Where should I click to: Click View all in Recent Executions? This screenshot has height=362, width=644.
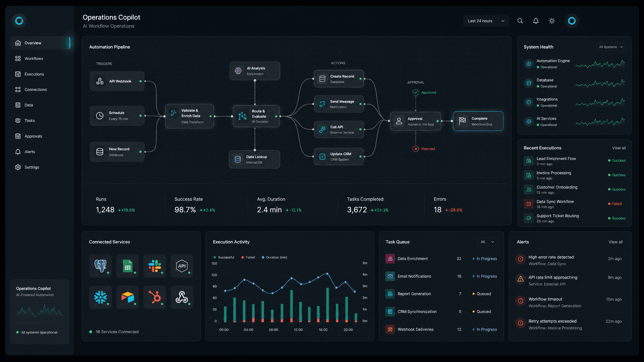pos(619,148)
